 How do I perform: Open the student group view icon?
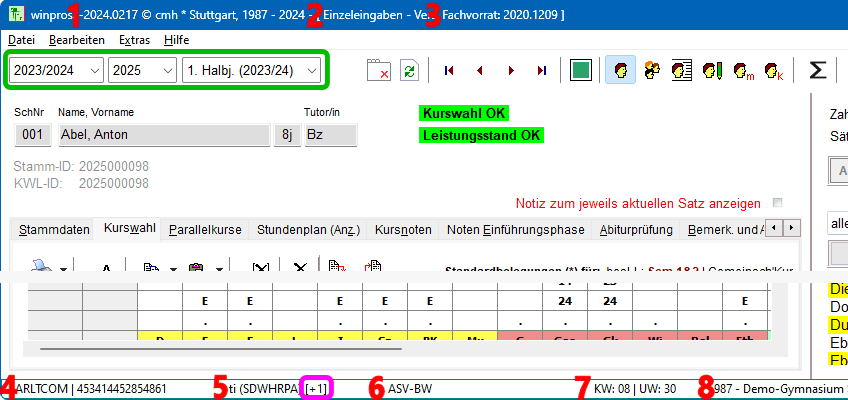(651, 71)
